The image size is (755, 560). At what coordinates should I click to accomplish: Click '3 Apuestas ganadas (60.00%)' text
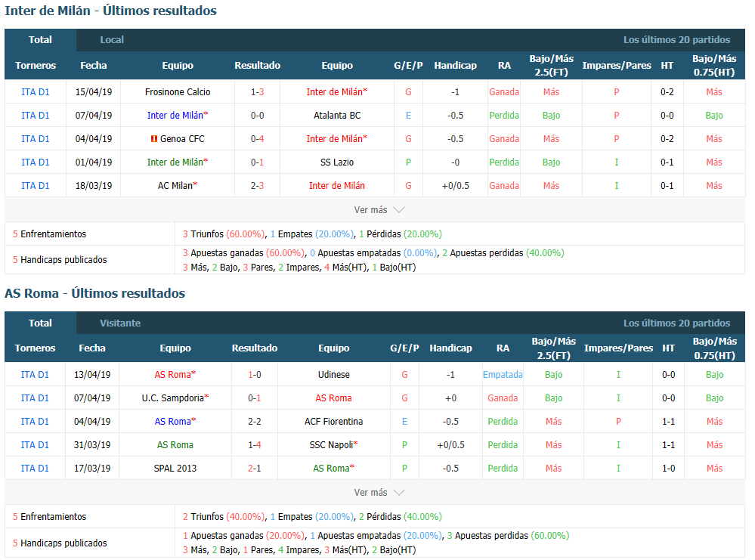(x=243, y=253)
